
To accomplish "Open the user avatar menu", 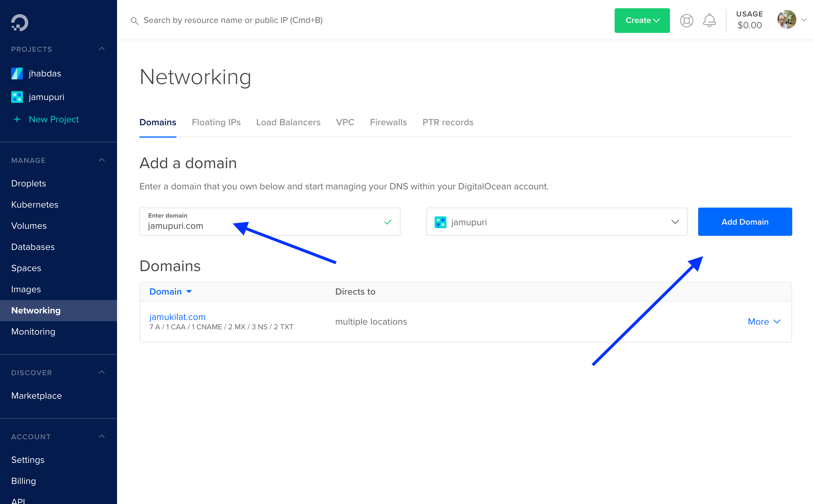I will tap(787, 20).
